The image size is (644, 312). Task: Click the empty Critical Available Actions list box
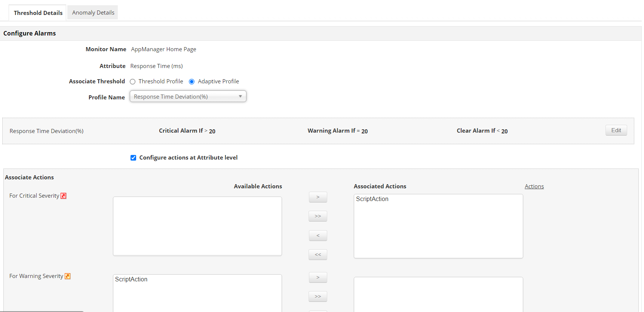[197, 226]
